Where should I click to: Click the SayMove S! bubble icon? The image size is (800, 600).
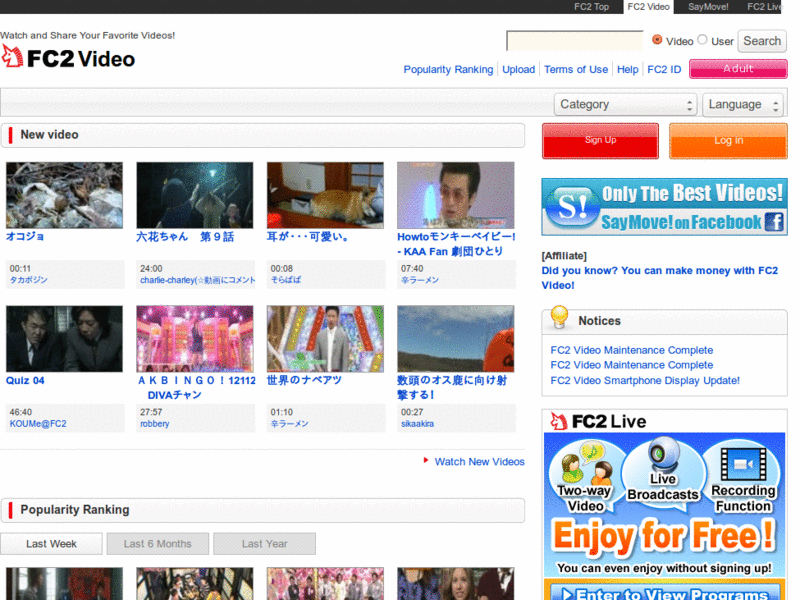point(571,207)
